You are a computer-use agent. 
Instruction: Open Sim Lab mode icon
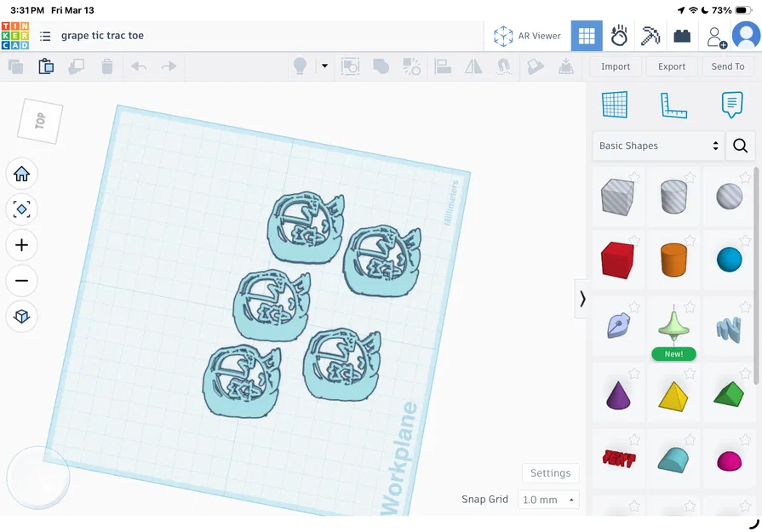pyautogui.click(x=619, y=36)
